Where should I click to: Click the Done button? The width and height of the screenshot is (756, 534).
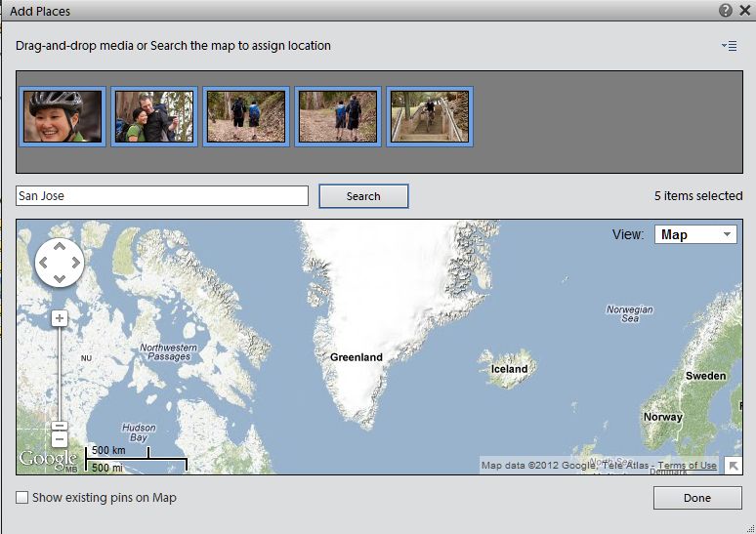(697, 498)
